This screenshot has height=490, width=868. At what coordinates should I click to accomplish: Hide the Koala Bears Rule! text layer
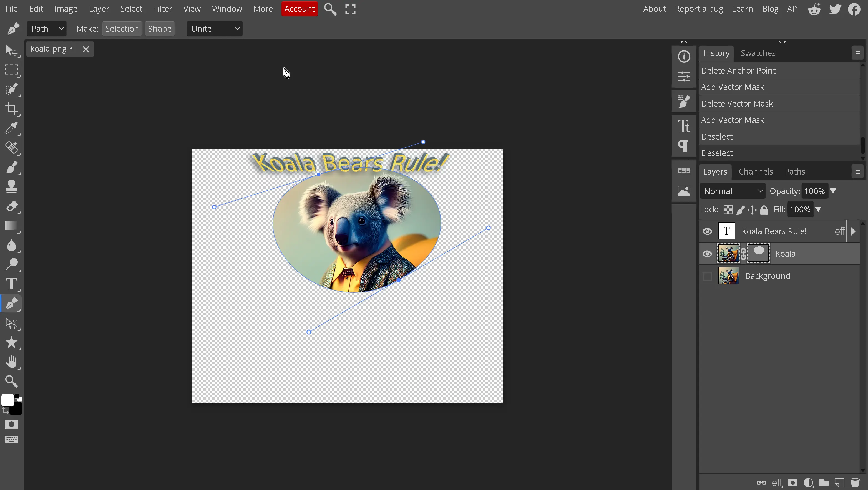(x=707, y=231)
